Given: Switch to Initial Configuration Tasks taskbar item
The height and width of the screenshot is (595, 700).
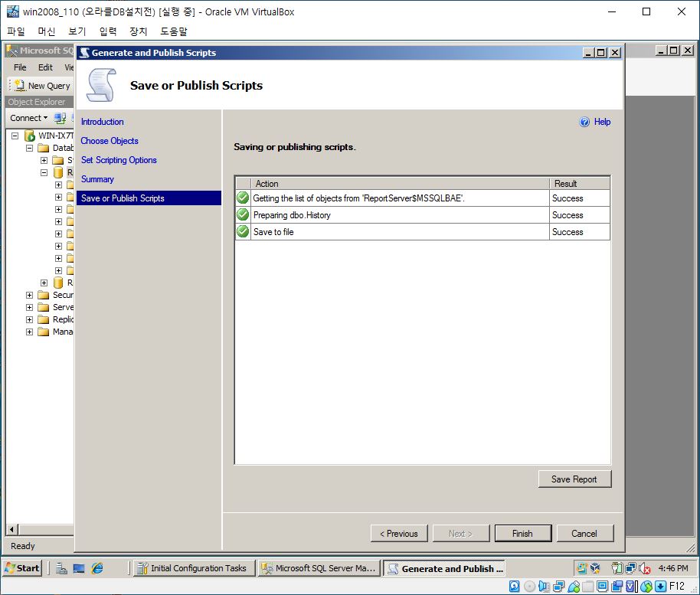Looking at the screenshot, I should pyautogui.click(x=195, y=568).
